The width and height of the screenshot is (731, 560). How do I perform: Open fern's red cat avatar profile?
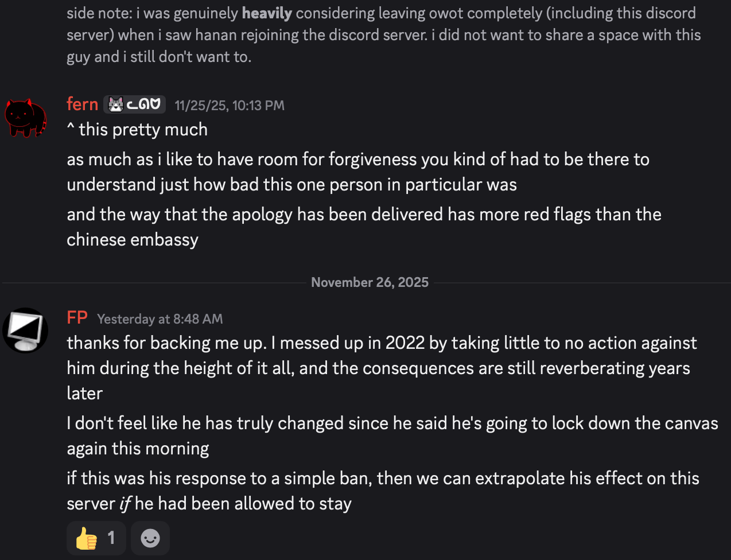(25, 118)
